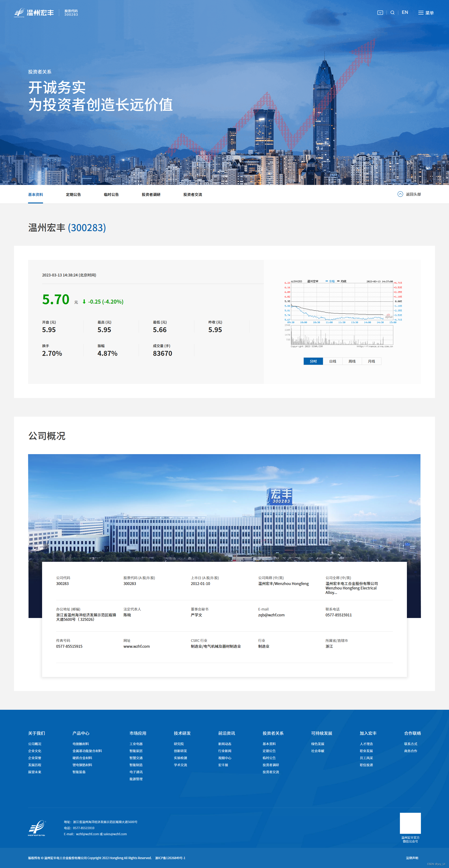Open footer link 电接触材料

[81, 744]
